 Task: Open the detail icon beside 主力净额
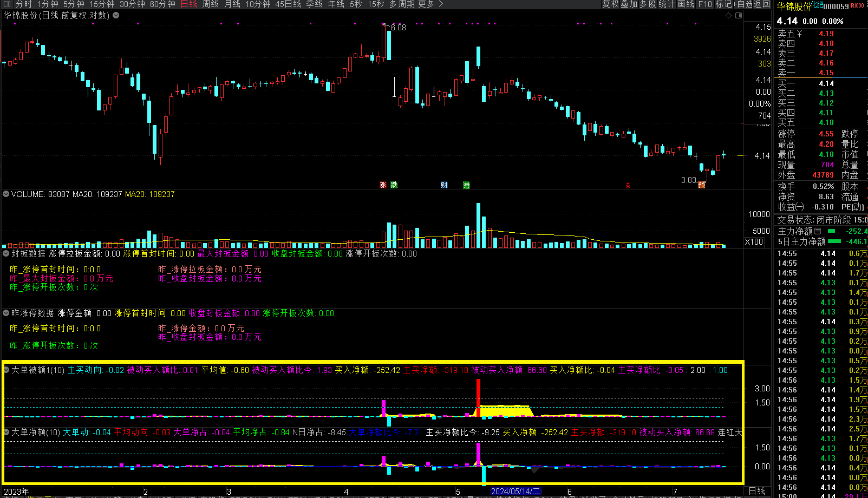[818, 231]
